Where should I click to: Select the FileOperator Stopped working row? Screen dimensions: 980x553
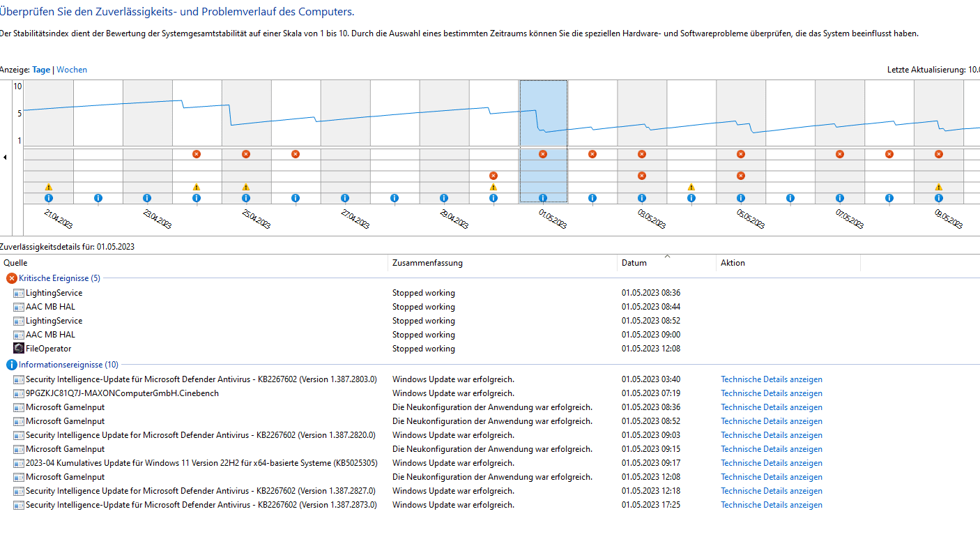coord(490,349)
